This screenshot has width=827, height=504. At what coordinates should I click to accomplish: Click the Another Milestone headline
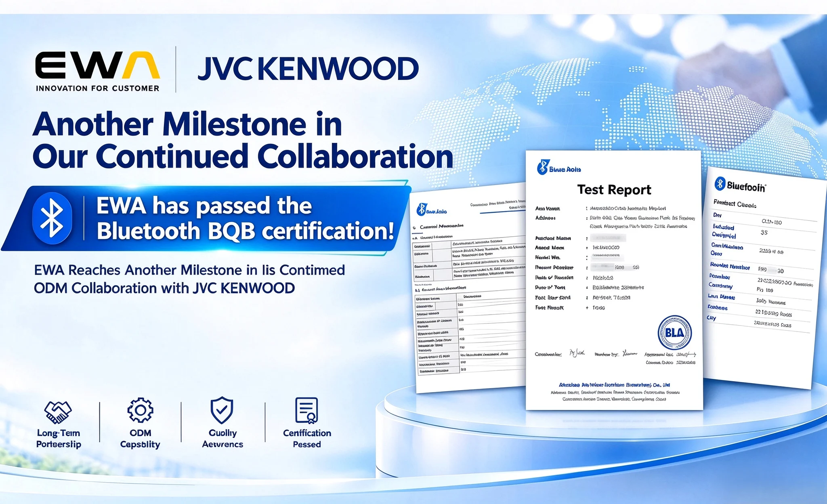[x=243, y=140]
